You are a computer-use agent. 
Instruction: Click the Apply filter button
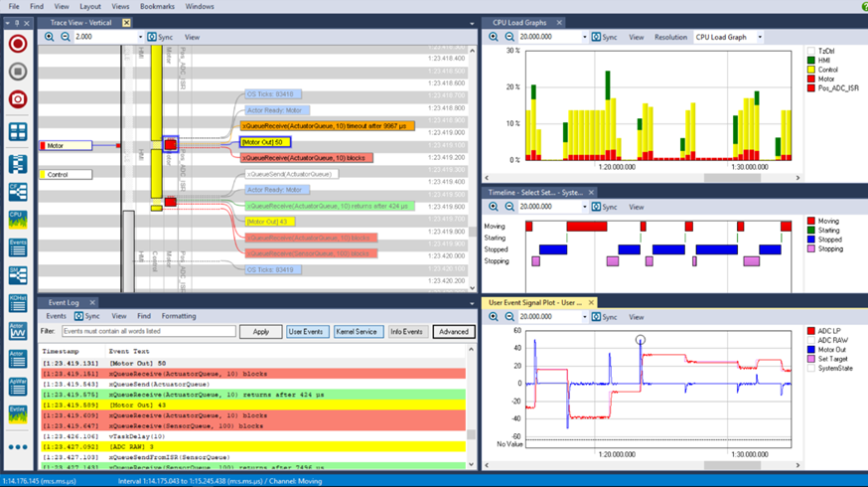point(260,331)
